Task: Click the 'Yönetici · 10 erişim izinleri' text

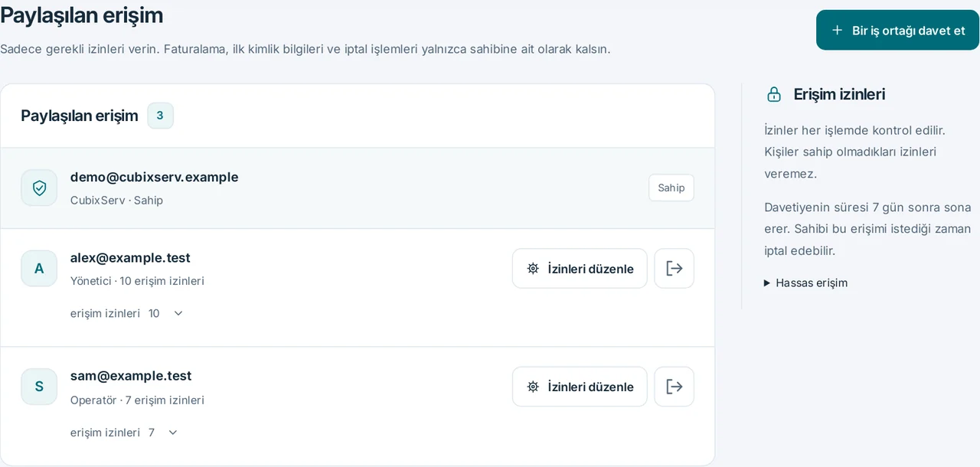Action: [x=137, y=281]
